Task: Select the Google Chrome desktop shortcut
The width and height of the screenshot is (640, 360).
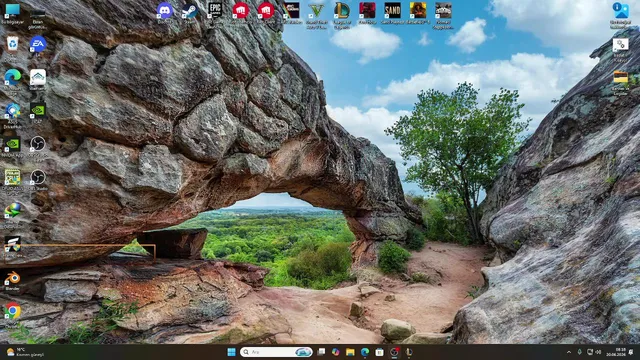Action: click(x=12, y=314)
